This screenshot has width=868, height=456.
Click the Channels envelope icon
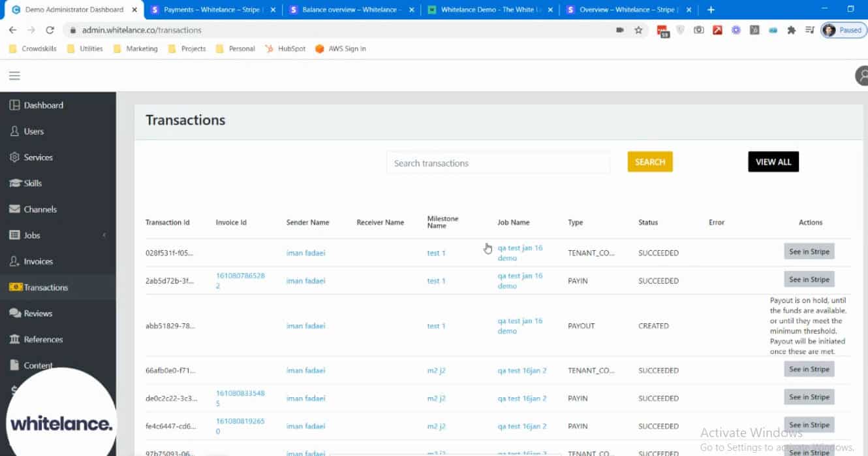pos(14,209)
